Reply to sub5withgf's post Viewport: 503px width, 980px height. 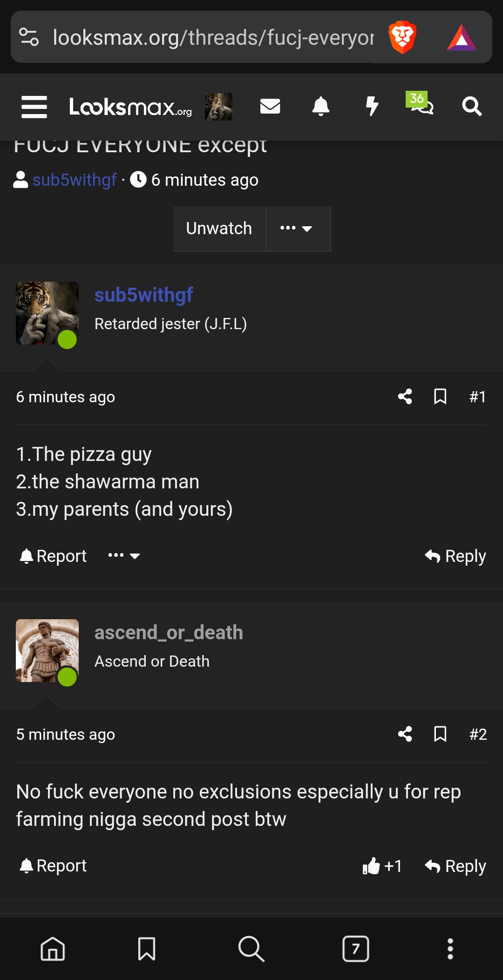pos(455,555)
